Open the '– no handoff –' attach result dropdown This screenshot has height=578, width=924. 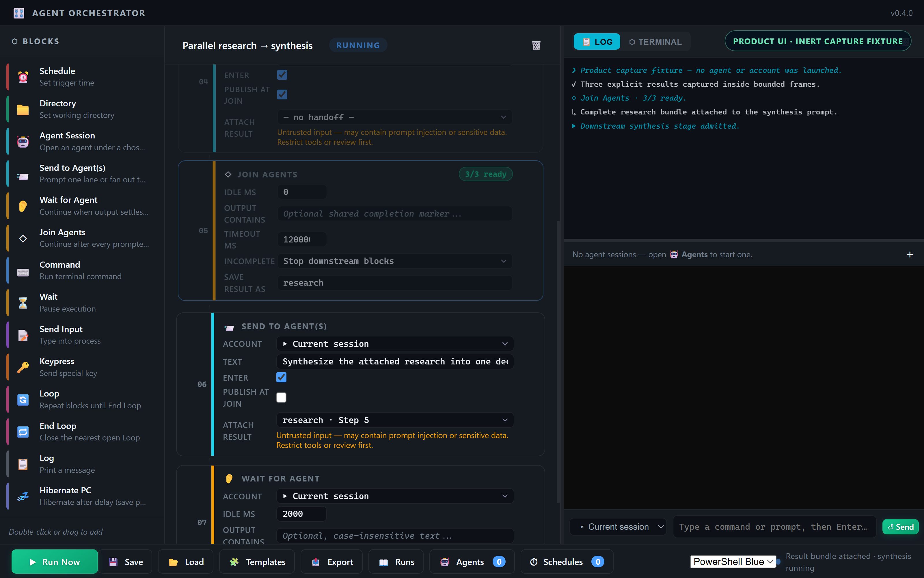coord(395,117)
